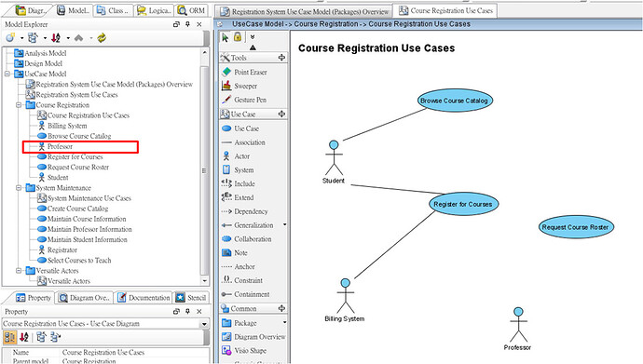Screen dimensions: 643x364
Task: Open the Diagram Ove.. pane tab
Action: click(84, 298)
